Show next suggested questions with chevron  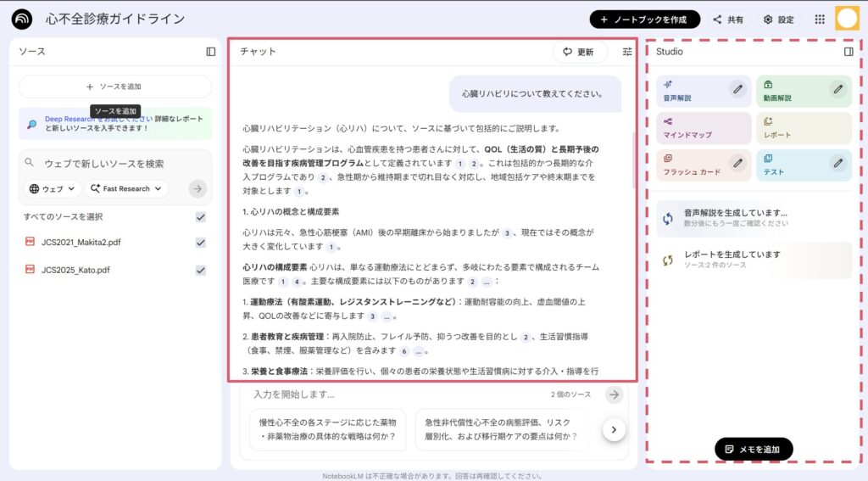click(x=614, y=430)
